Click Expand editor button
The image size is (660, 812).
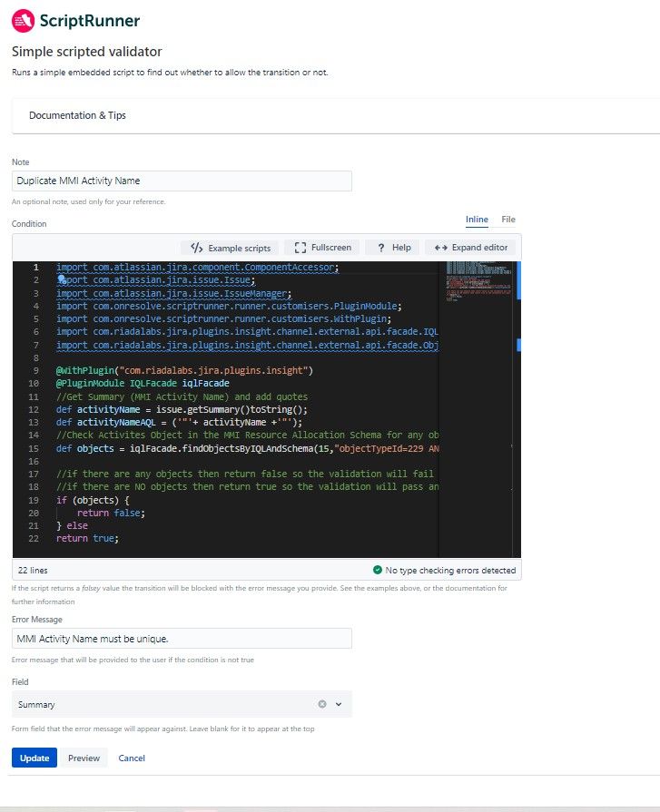coord(470,248)
